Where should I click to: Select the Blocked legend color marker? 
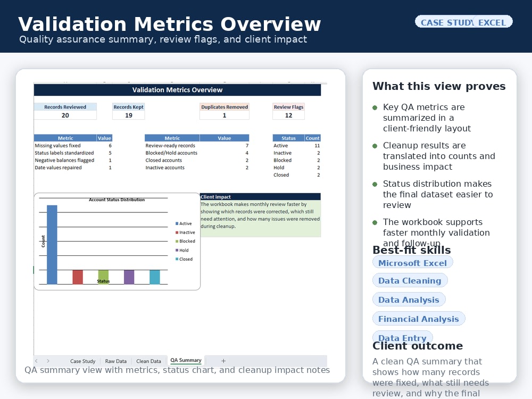tap(177, 241)
